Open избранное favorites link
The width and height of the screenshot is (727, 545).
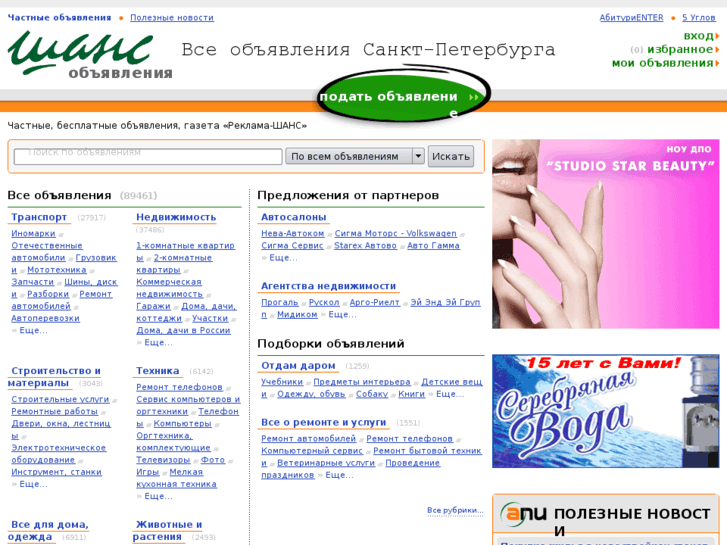point(682,49)
